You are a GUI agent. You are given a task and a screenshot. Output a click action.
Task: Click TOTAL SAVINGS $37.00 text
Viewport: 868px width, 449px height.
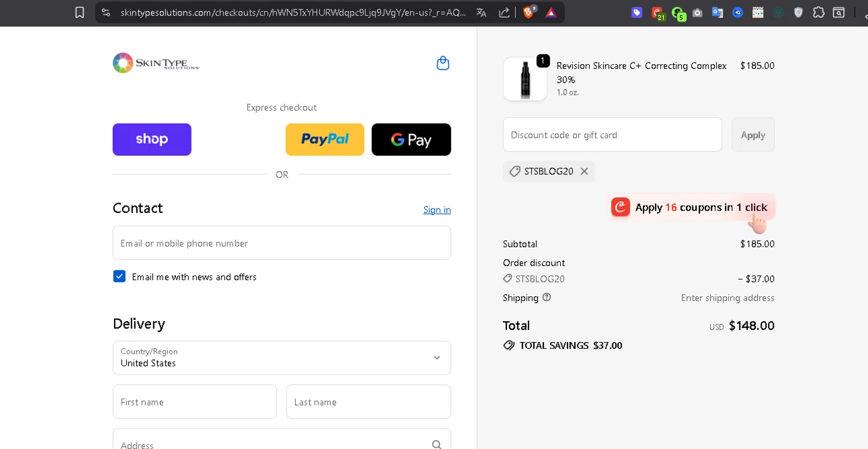click(571, 345)
